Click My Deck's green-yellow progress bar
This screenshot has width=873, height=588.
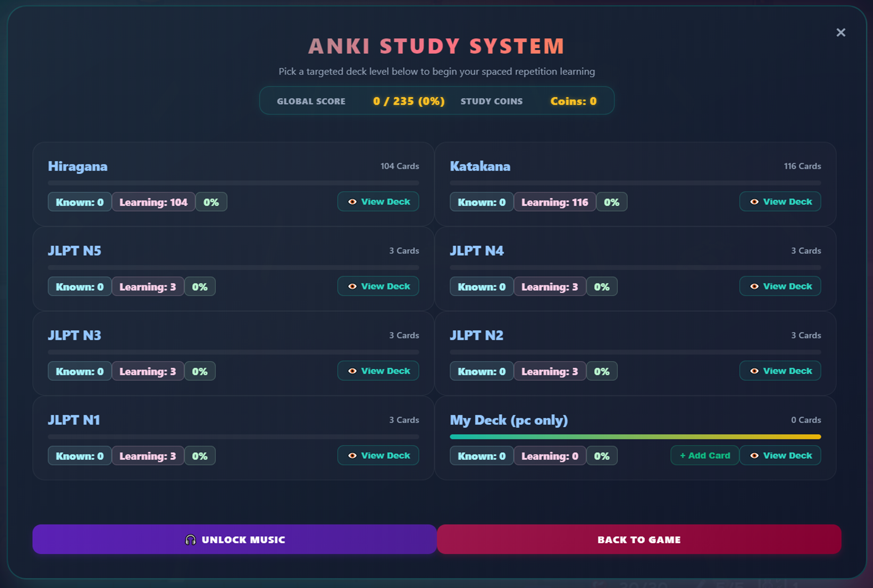point(635,437)
